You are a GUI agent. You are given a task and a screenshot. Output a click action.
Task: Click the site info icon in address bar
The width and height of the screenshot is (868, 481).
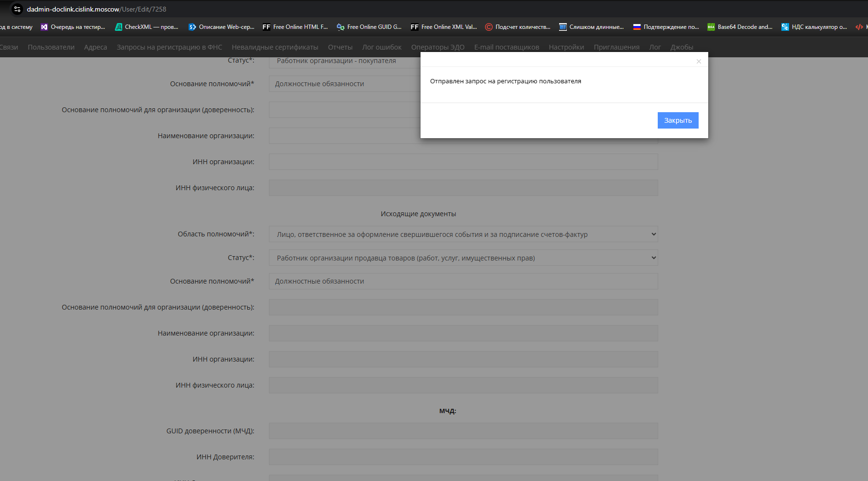[x=17, y=9]
